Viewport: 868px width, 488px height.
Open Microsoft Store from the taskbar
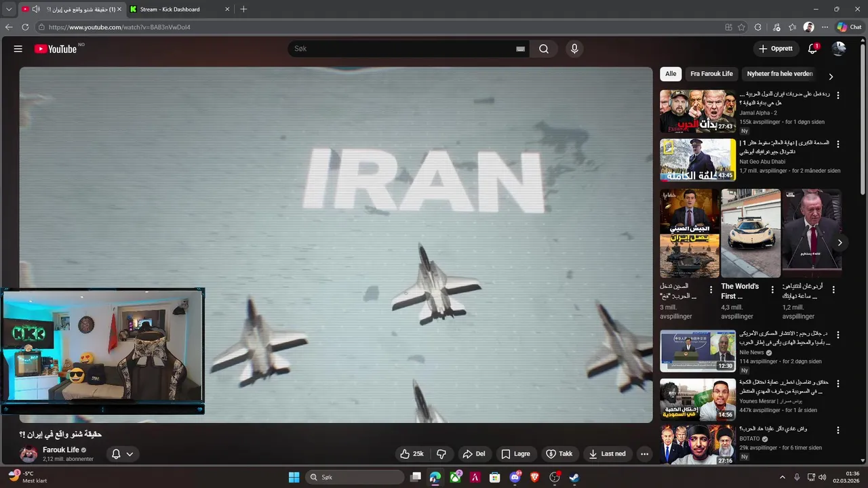tap(495, 477)
